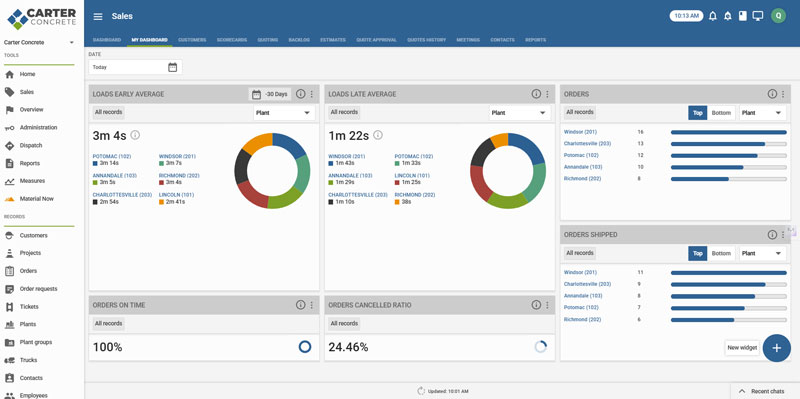Open Plant dropdown in Loads Early Average
800x399 pixels.
tap(284, 113)
